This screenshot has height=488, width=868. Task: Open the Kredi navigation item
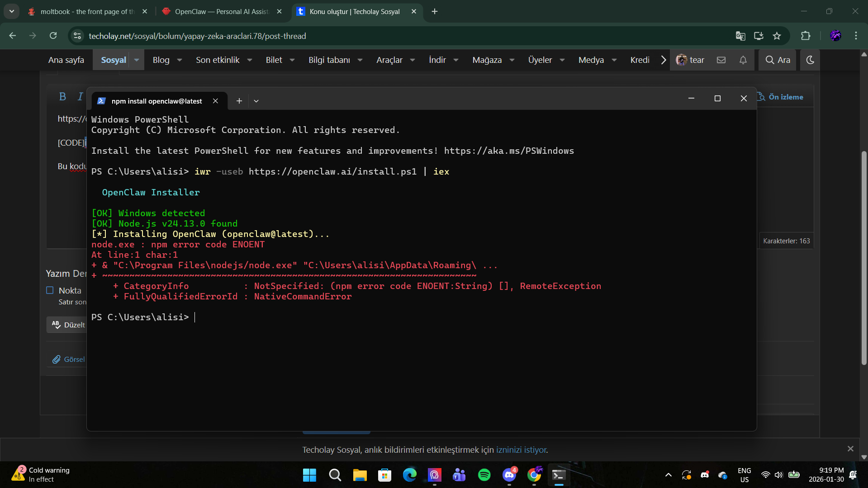640,60
